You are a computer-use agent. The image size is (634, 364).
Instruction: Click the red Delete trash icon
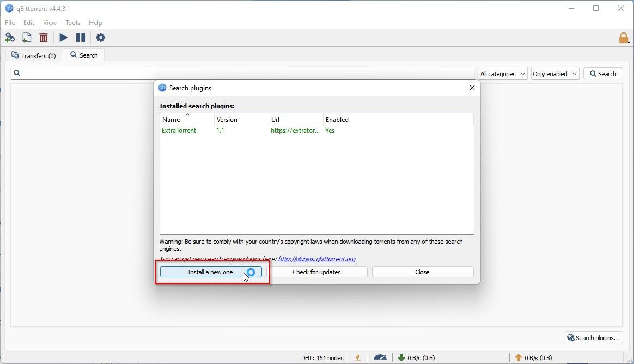coord(44,38)
